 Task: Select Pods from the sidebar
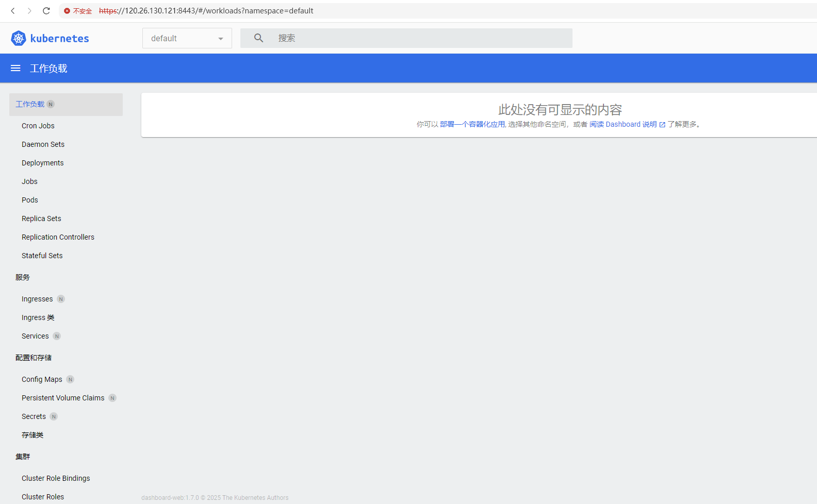click(30, 200)
